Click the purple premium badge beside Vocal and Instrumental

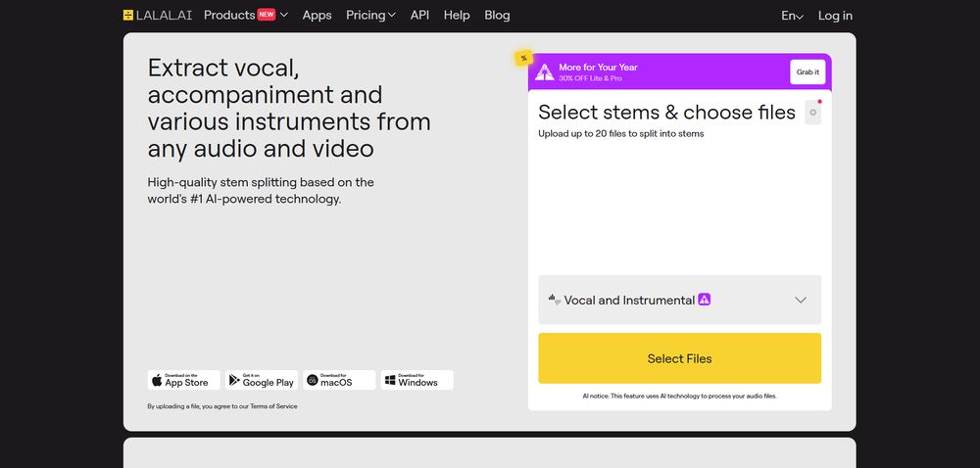click(704, 300)
